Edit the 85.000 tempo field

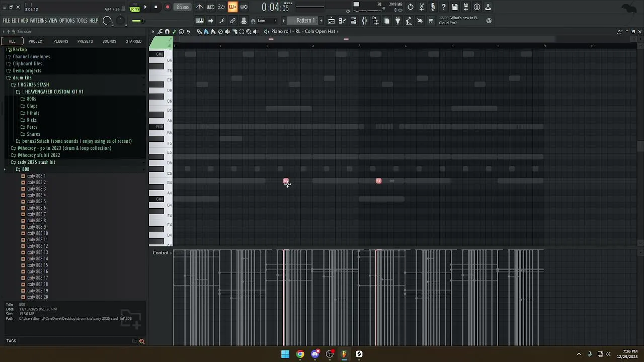183,7
